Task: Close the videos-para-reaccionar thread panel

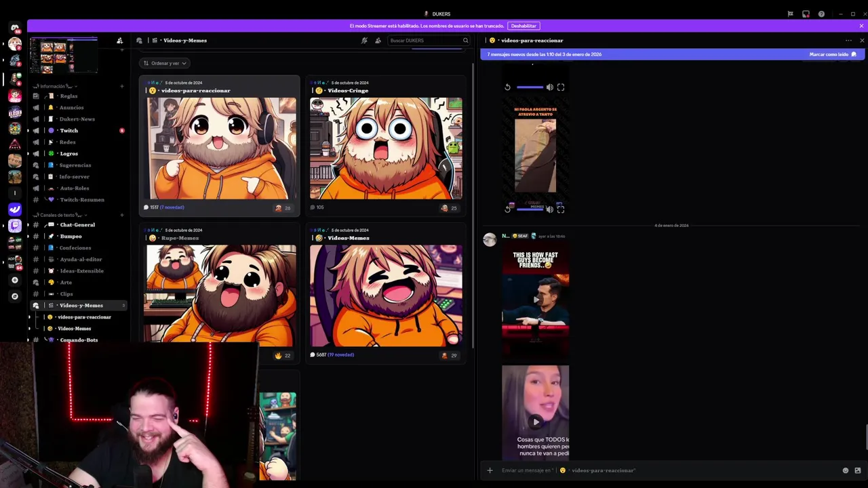Action: click(x=861, y=41)
